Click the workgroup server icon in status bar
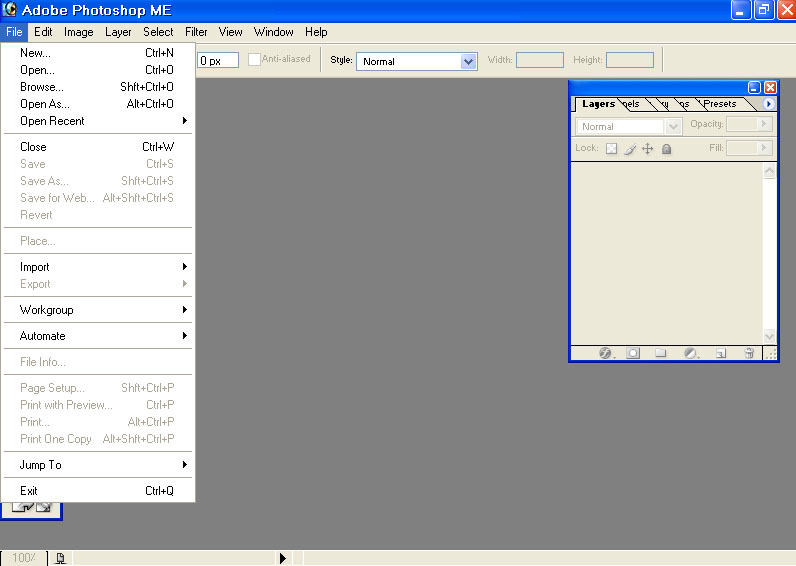The image size is (796, 566). (60, 558)
